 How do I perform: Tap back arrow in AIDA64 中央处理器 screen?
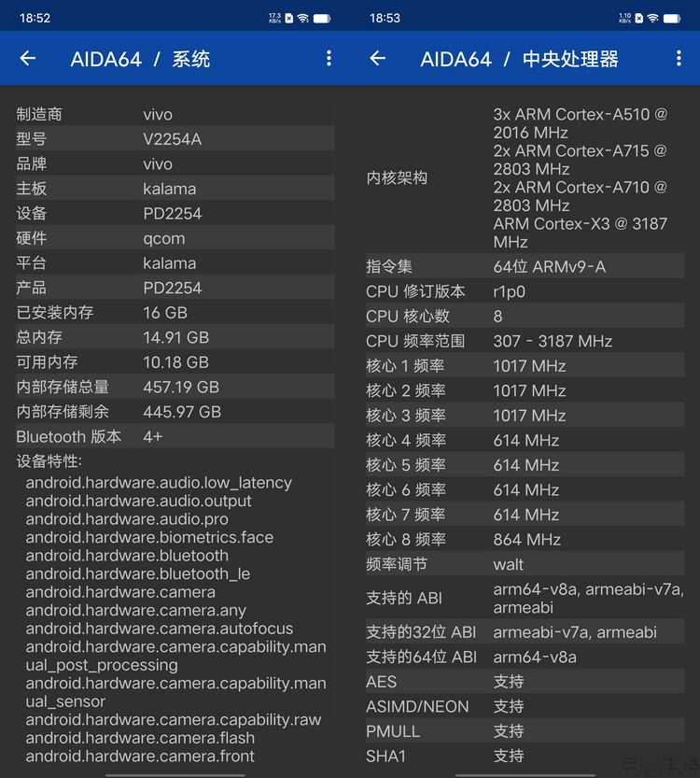378,59
